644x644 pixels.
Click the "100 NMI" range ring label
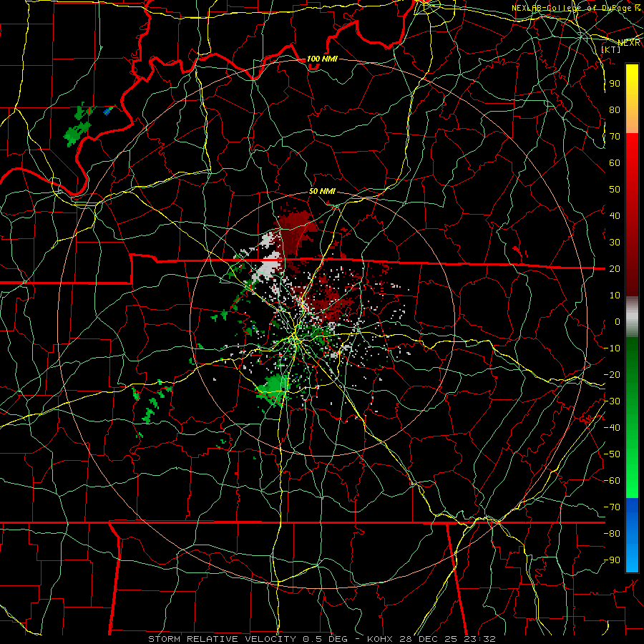(322, 59)
